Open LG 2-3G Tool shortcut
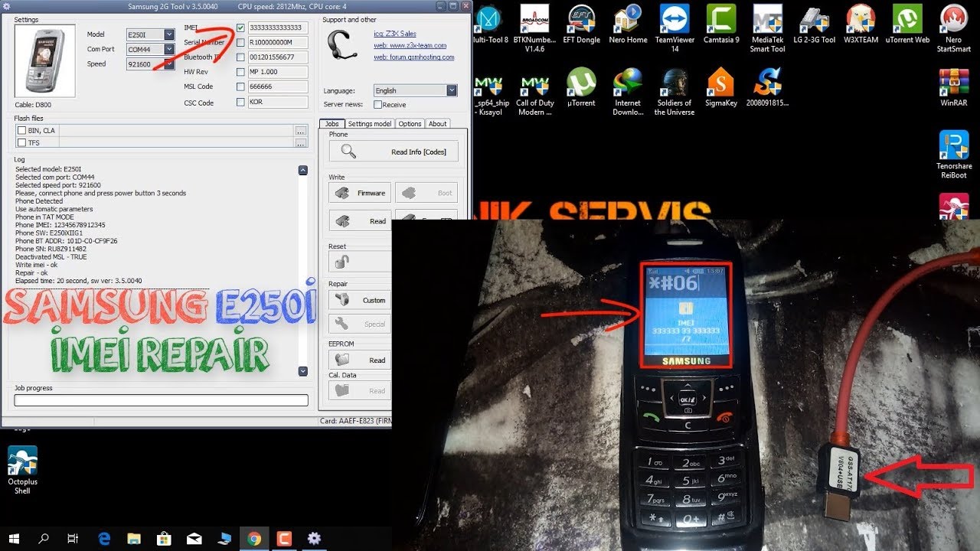 tap(814, 24)
